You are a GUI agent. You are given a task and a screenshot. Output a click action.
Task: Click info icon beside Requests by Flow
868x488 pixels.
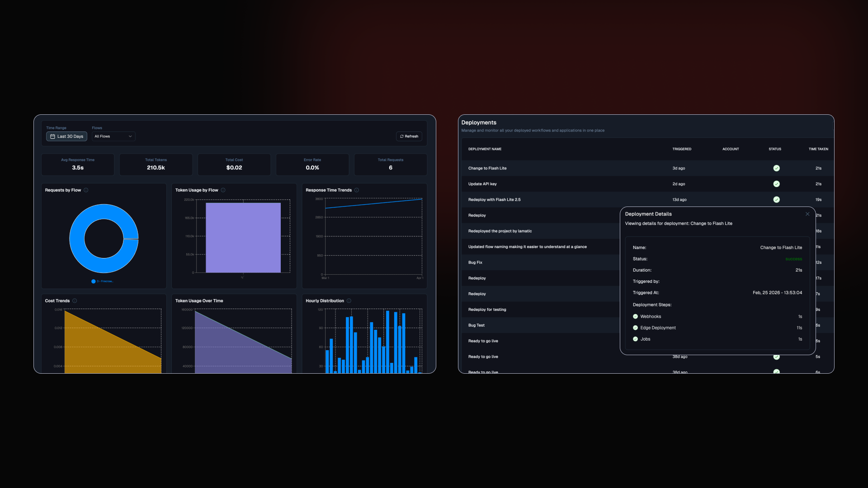[x=86, y=190]
